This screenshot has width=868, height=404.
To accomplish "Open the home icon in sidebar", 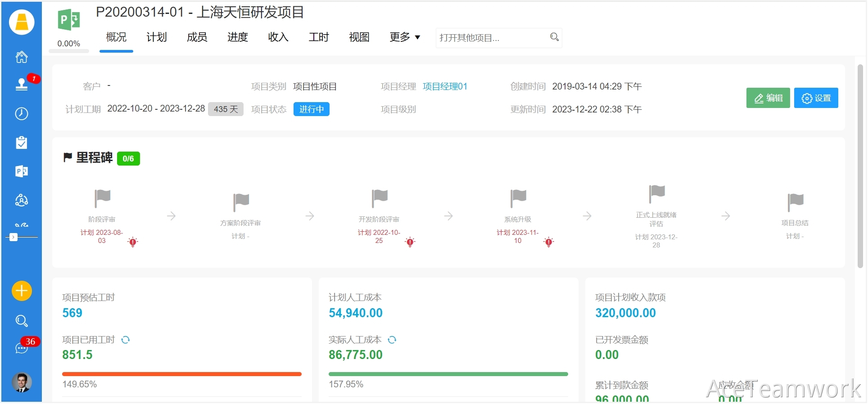I will (x=22, y=57).
